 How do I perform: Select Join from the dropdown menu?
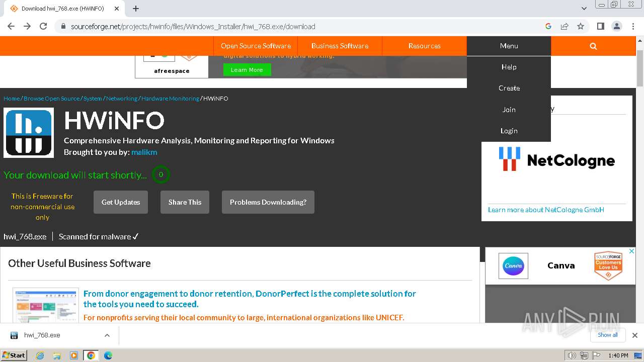tap(509, 110)
